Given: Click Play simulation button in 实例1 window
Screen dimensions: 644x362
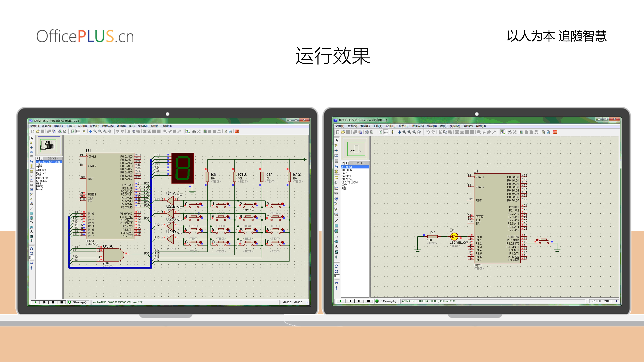Looking at the screenshot, I should pyautogui.click(x=341, y=301).
